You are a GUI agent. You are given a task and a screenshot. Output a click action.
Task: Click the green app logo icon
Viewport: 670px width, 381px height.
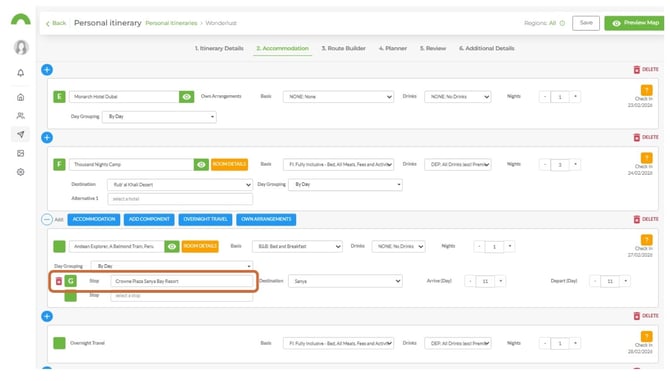(21, 20)
